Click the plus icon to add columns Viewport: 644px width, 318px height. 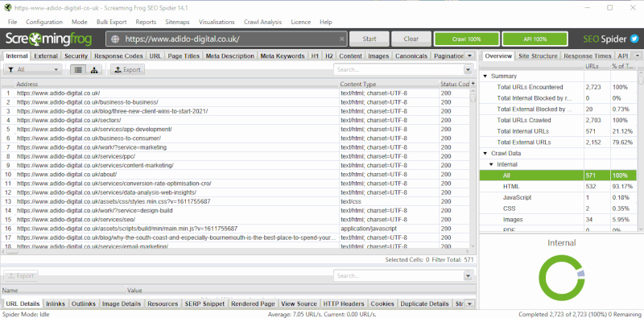(x=473, y=84)
